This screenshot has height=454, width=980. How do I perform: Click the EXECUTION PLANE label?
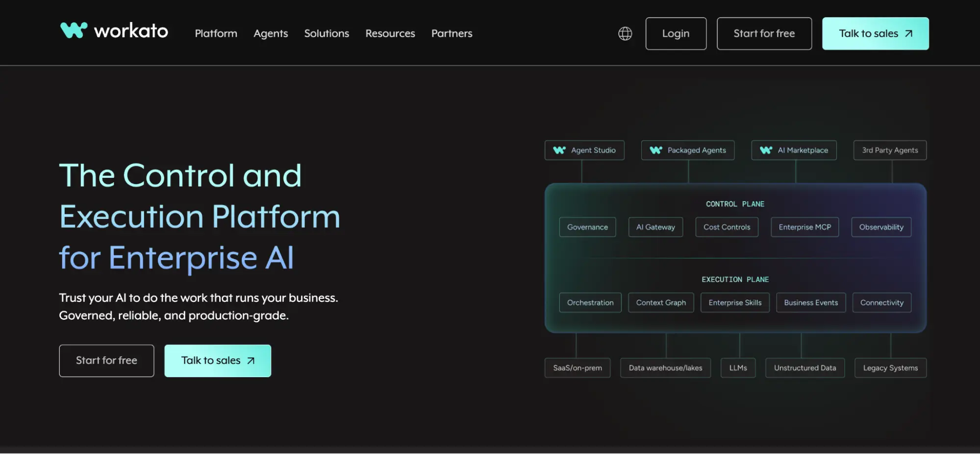tap(735, 280)
